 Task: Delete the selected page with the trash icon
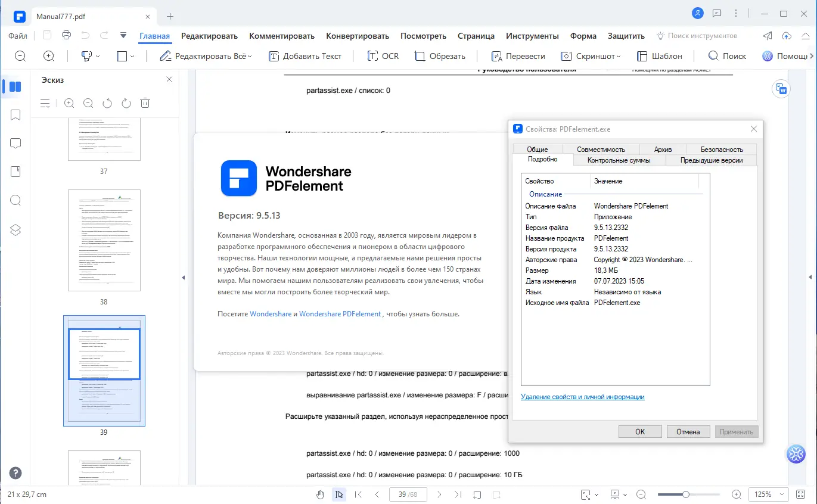145,103
